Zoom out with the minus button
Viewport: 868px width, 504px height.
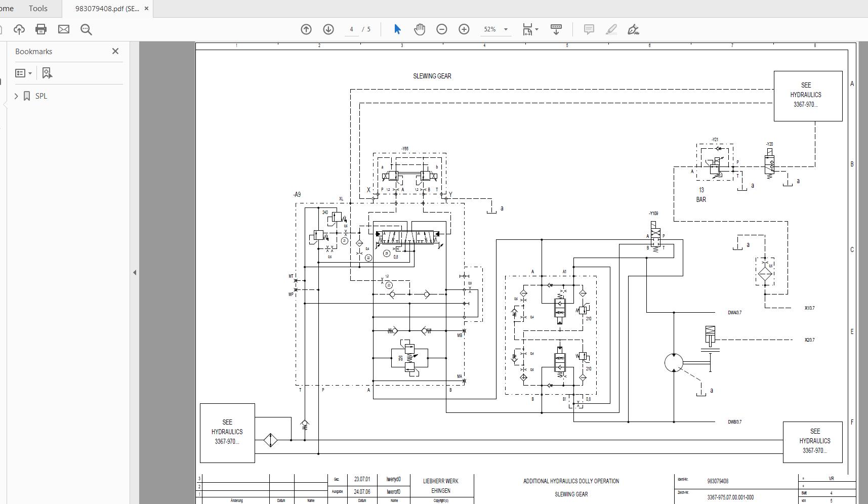[x=442, y=29]
